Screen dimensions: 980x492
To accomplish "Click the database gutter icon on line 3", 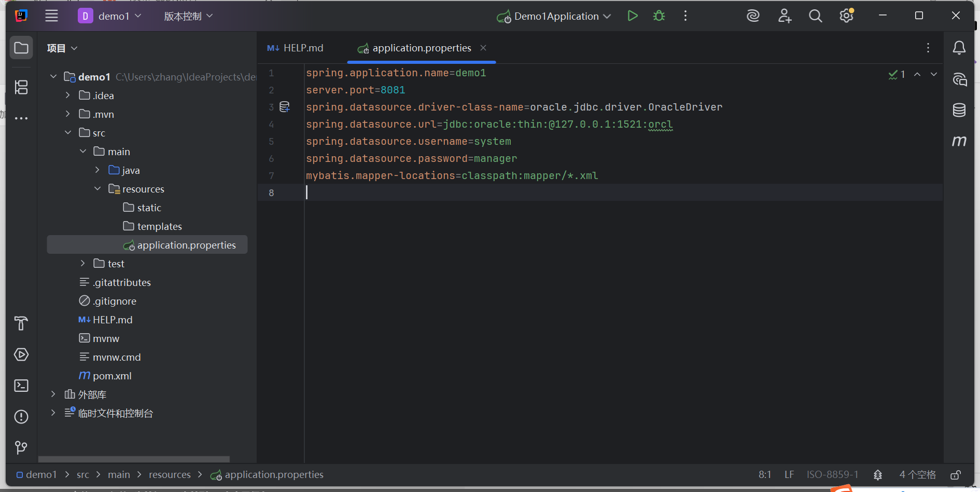I will (285, 106).
